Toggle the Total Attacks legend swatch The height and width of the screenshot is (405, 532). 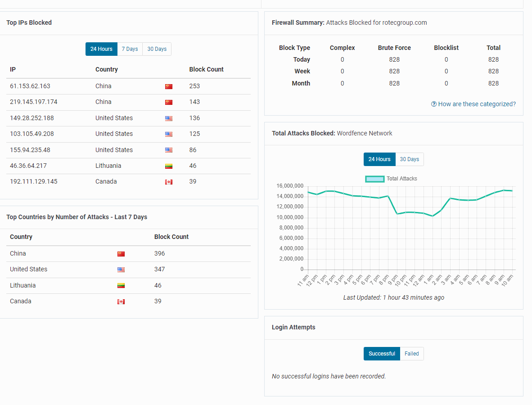374,179
